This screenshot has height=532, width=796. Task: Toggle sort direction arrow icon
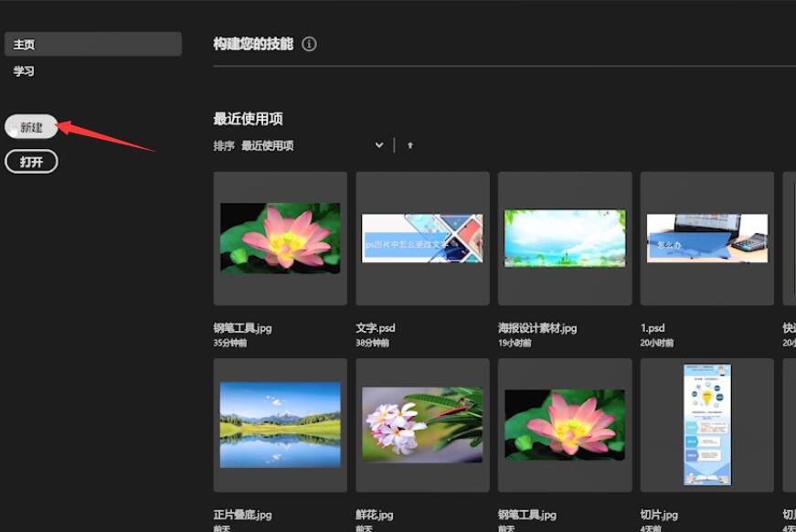click(x=410, y=145)
